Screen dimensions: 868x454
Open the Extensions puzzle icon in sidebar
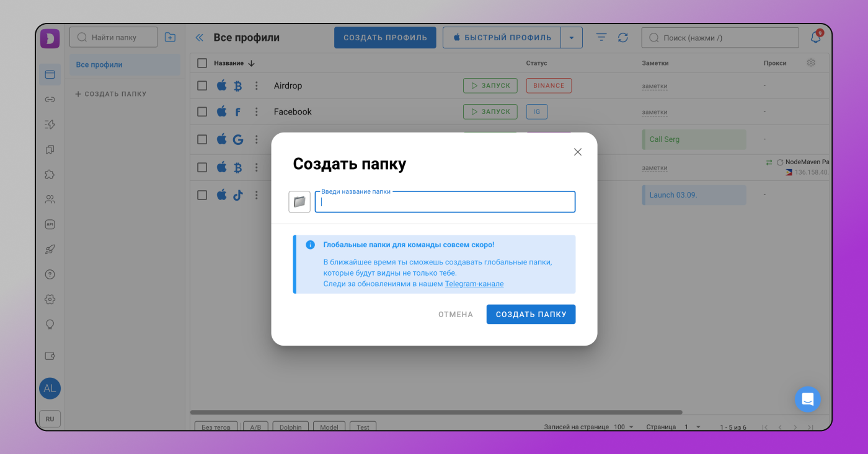(x=50, y=174)
